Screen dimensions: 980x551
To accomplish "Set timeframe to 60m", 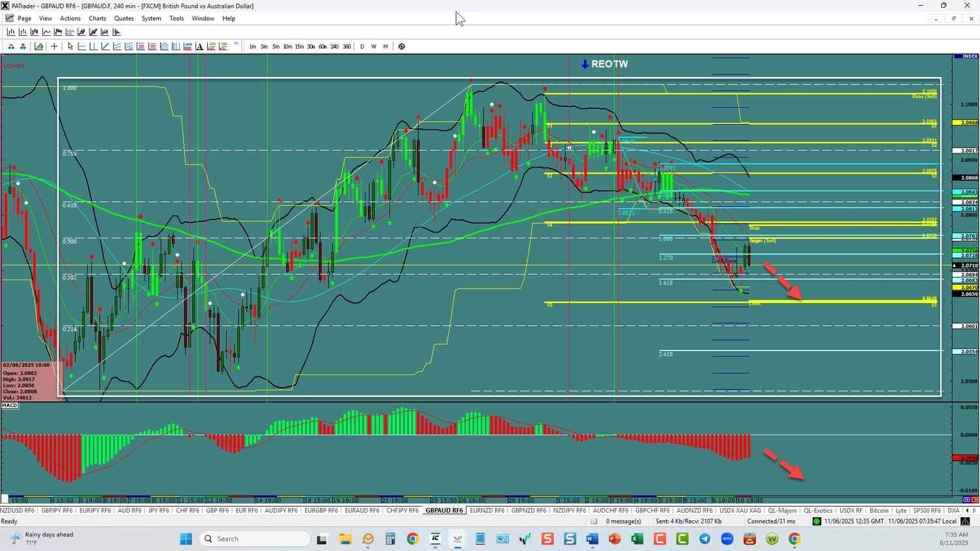I will click(x=323, y=46).
